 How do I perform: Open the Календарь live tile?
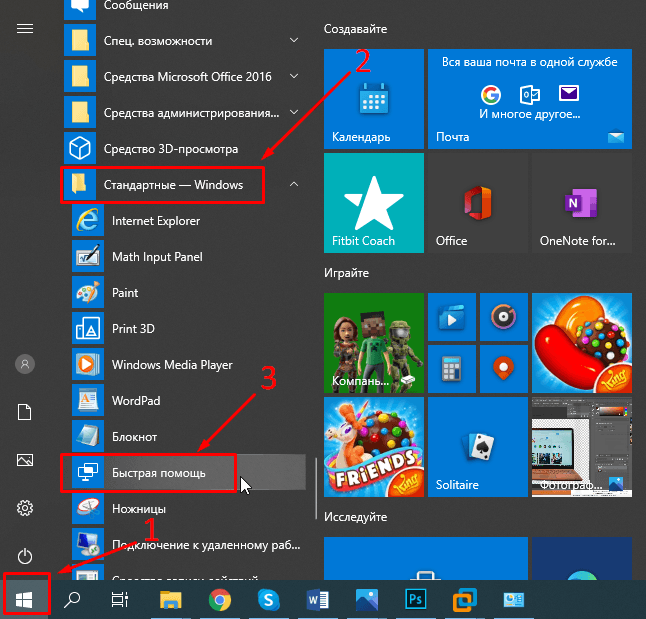pos(373,99)
